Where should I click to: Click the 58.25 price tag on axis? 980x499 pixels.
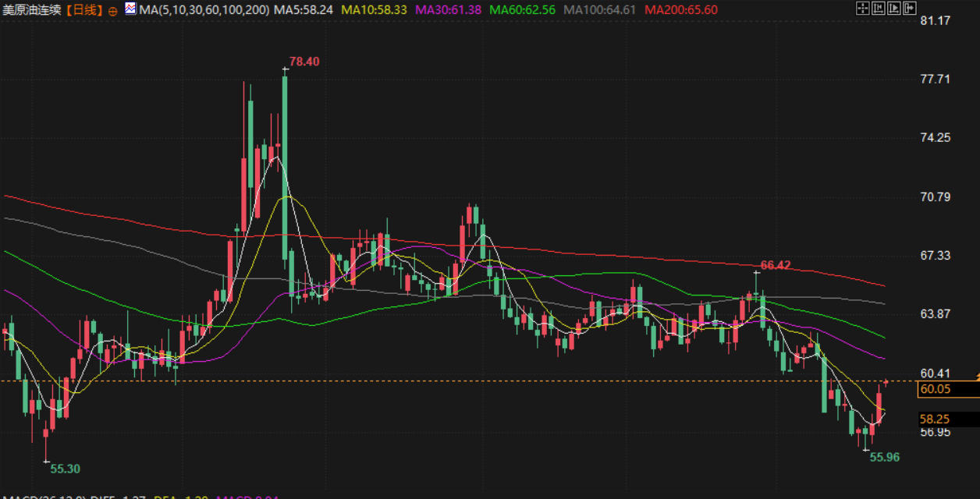coord(948,419)
